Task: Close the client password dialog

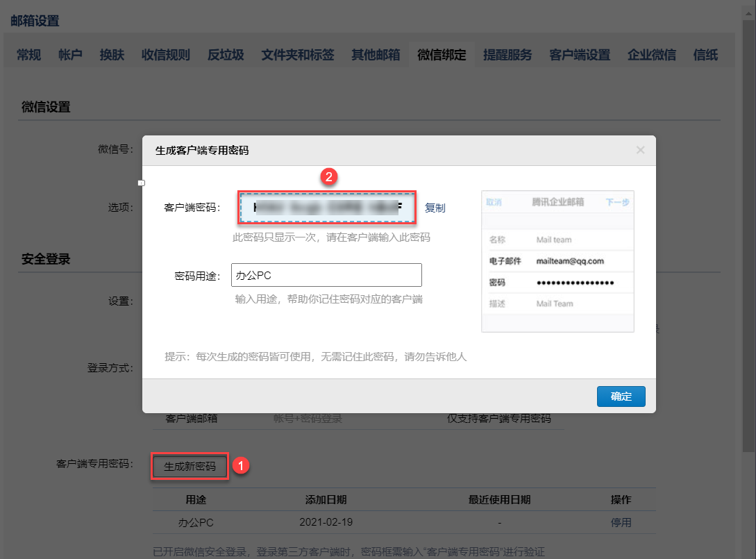Action: 640,150
